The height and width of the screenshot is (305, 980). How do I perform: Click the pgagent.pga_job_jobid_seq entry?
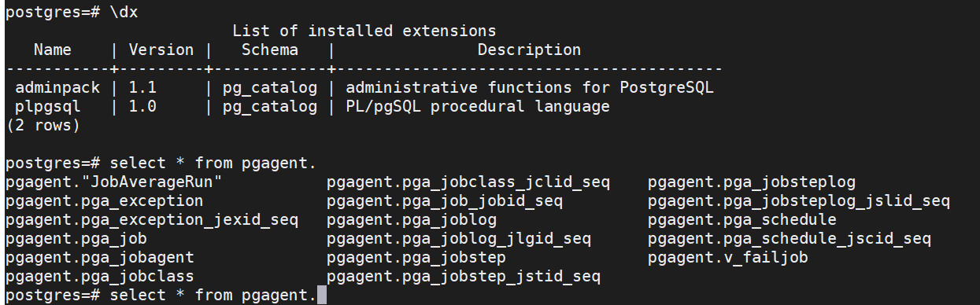(445, 201)
